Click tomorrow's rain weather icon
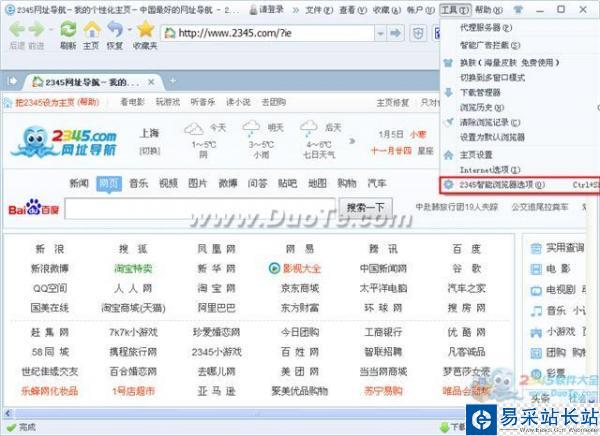Image resolution: width=600 pixels, height=436 pixels. point(251,129)
